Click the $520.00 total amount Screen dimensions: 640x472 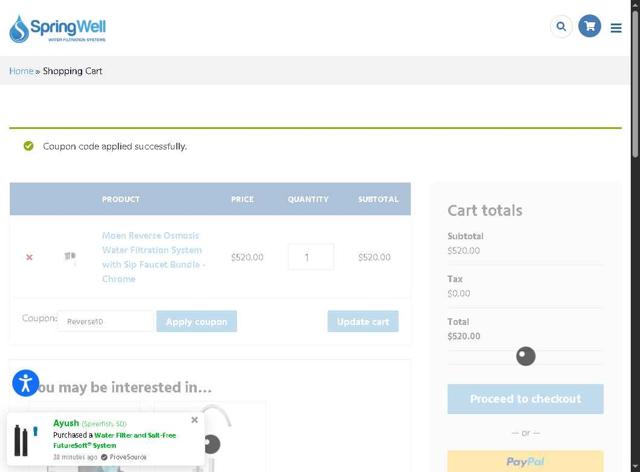pyautogui.click(x=464, y=336)
